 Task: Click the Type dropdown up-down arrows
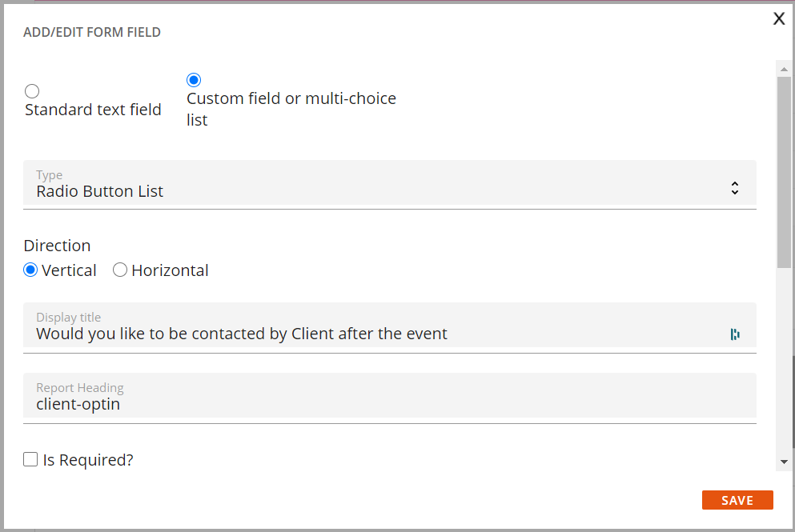tap(735, 188)
